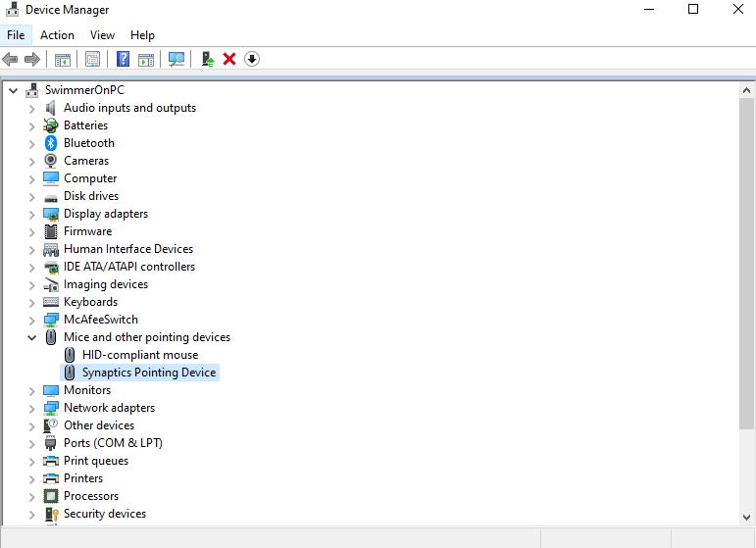
Task: Click the Disk drives icon
Action: (51, 198)
